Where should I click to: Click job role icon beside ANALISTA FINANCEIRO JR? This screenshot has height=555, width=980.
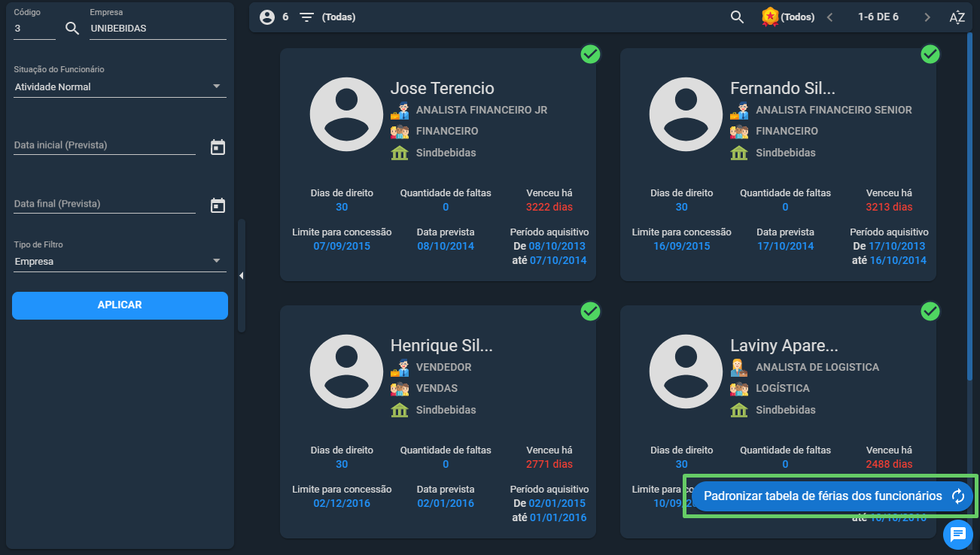point(400,111)
